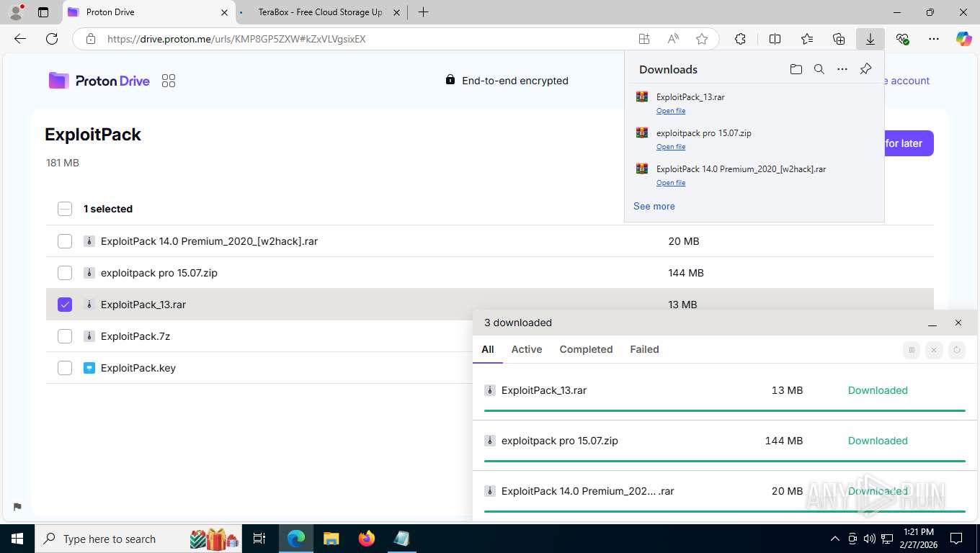This screenshot has width=980, height=553.
Task: Open file link under exploitpack pro 15.07.zip
Action: [671, 147]
